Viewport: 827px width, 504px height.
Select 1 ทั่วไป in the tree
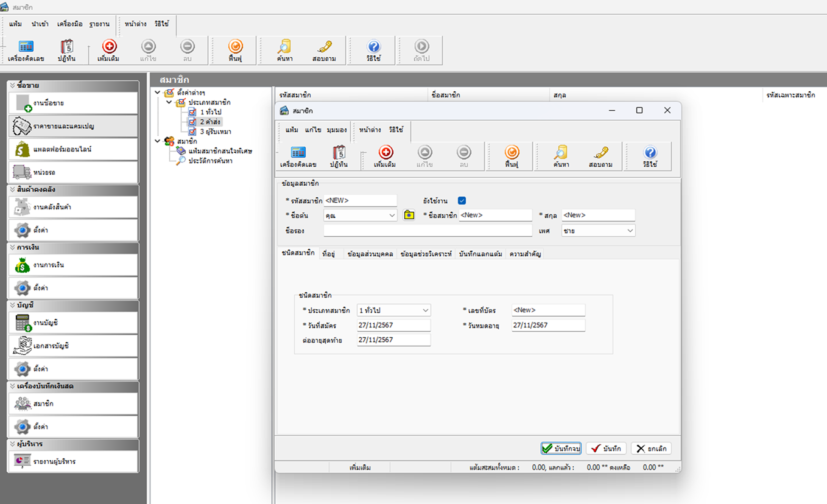click(211, 112)
